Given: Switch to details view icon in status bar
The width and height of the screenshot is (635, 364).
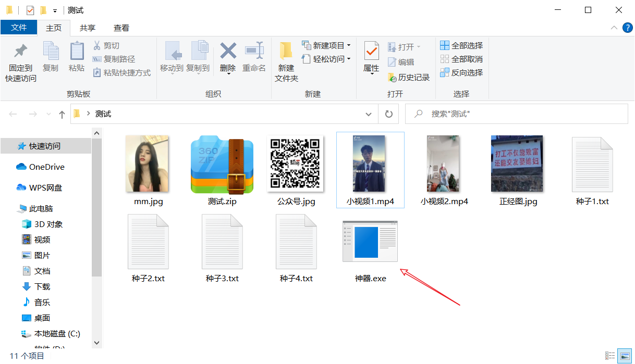Looking at the screenshot, I should 610,356.
